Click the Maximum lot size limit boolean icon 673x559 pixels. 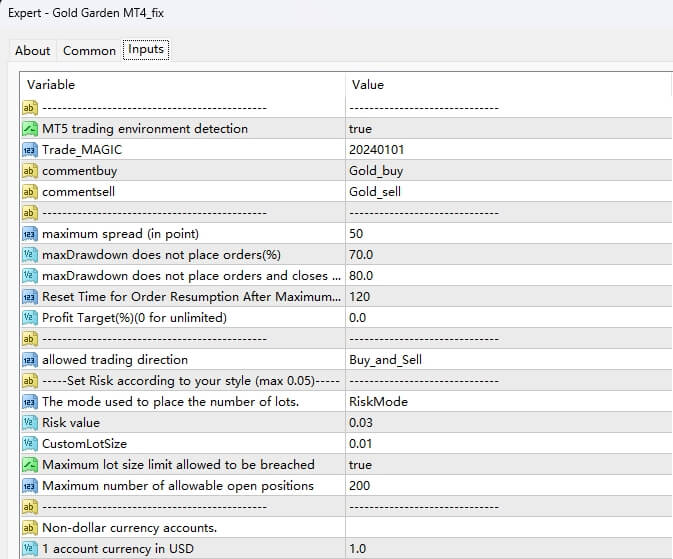point(30,465)
